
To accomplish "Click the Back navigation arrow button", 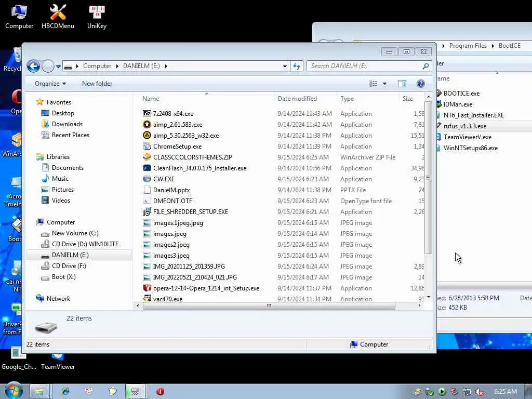I will pos(33,66).
